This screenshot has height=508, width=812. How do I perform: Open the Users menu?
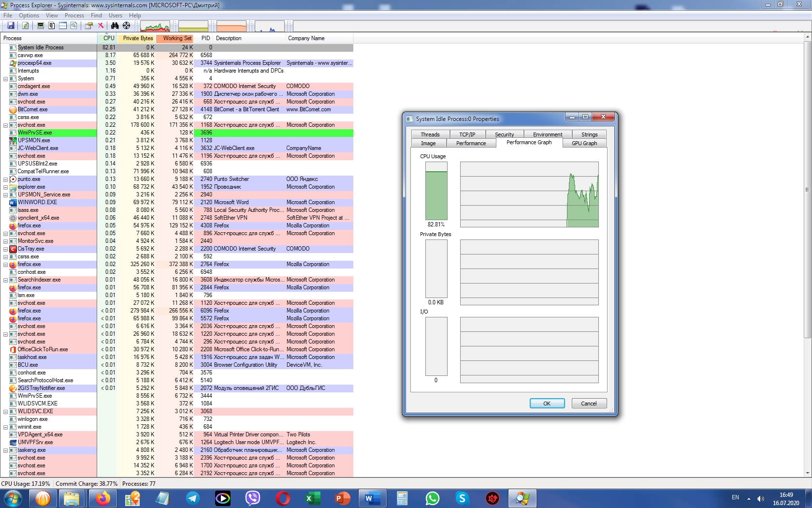point(116,15)
